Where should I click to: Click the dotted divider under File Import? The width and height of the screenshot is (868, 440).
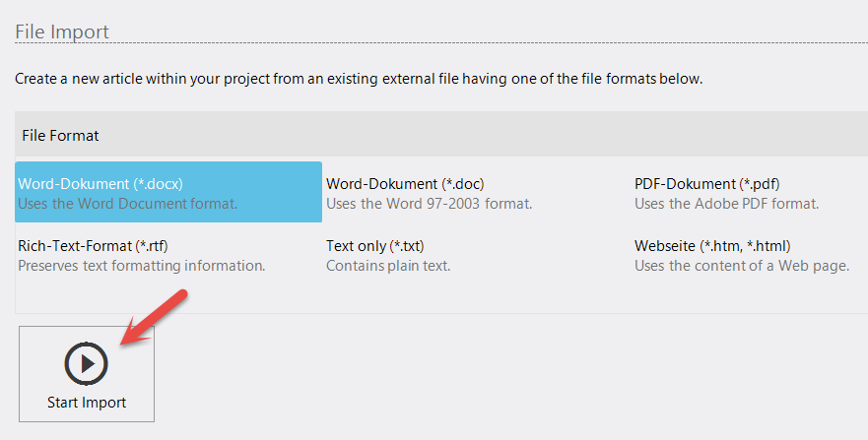tap(493, 43)
